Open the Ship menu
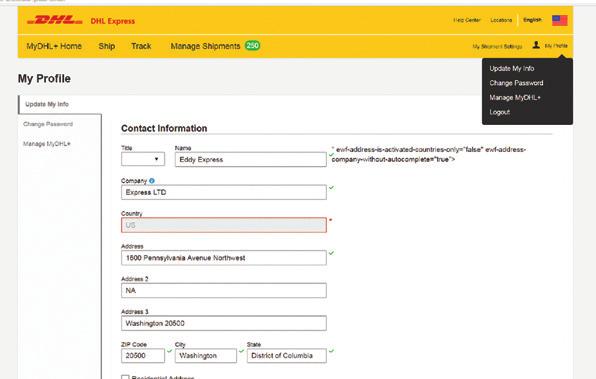This screenshot has height=379, width=596. [x=107, y=46]
